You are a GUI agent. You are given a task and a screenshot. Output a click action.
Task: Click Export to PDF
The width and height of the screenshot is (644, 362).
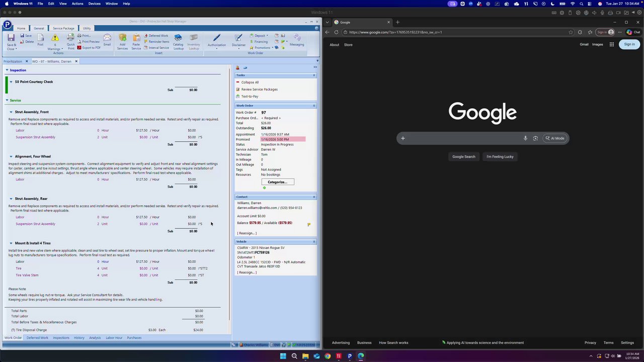coord(89,48)
